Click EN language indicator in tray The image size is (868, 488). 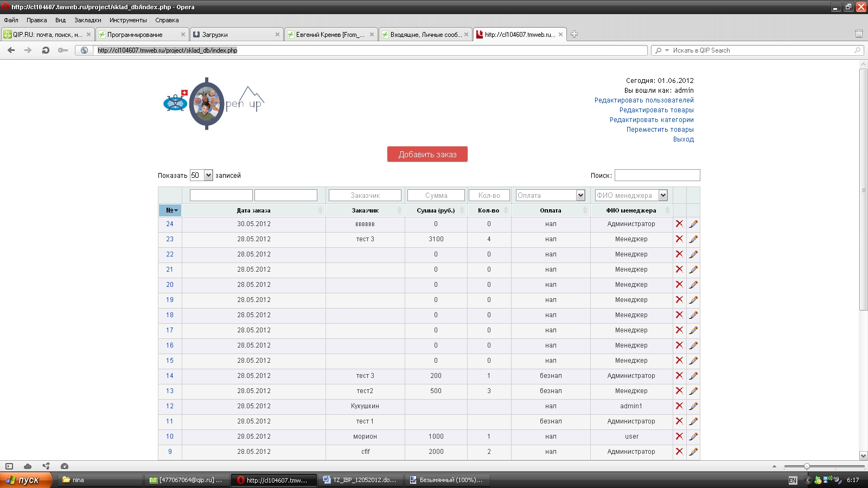[793, 480]
